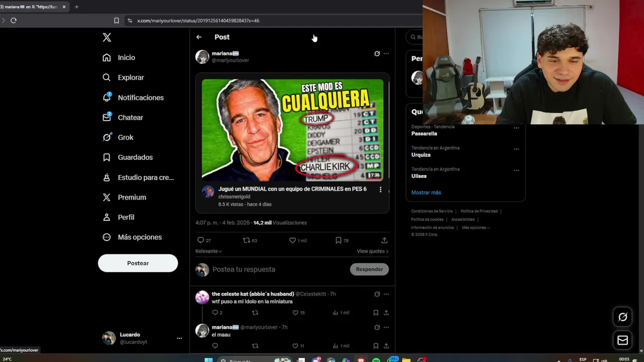Play the Epstein thumbnail video
Image resolution: width=644 pixels, height=362 pixels.
tap(292, 130)
